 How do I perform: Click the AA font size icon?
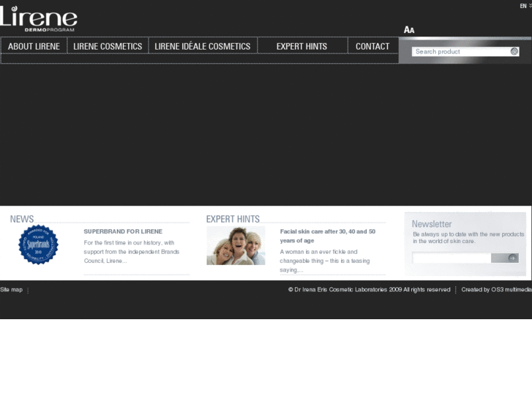(409, 30)
